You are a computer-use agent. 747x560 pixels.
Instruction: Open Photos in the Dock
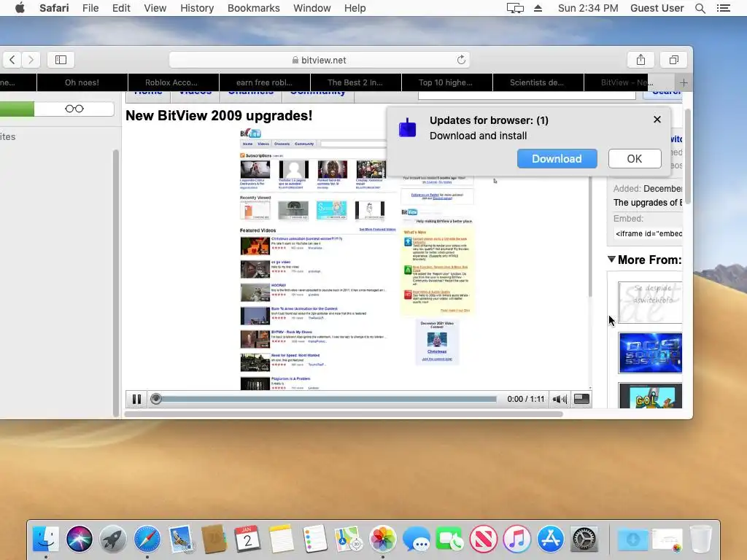[382, 539]
